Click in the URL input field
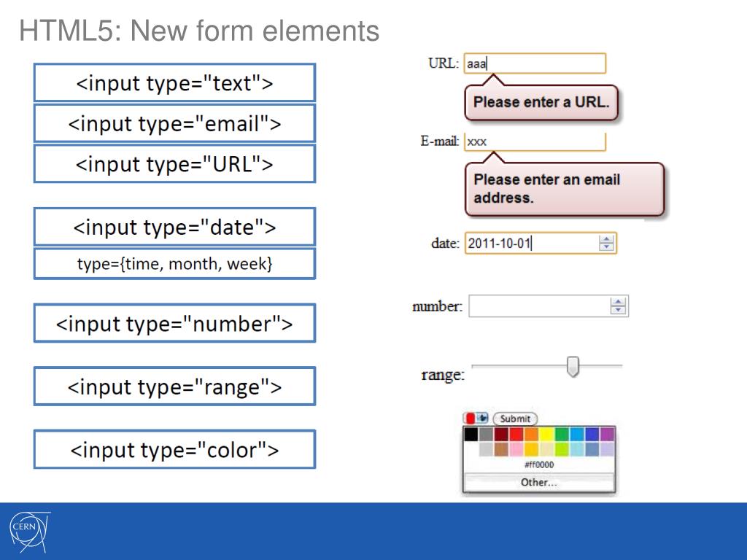Image resolution: width=747 pixels, height=560 pixels. click(x=535, y=63)
